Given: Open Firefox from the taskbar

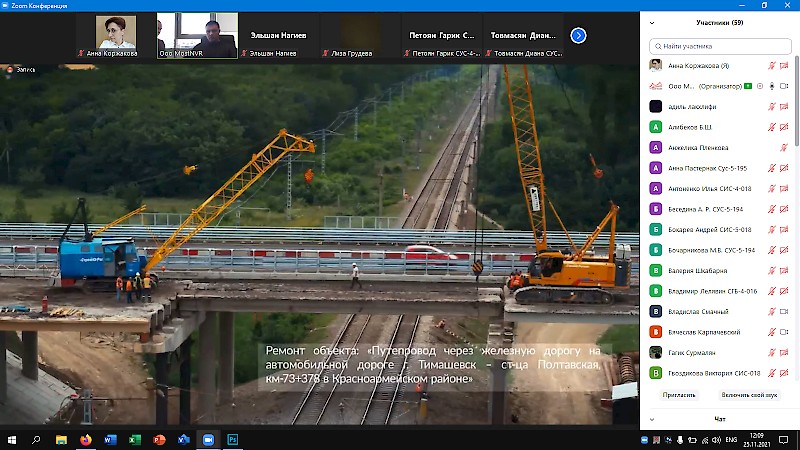Looking at the screenshot, I should (x=85, y=439).
